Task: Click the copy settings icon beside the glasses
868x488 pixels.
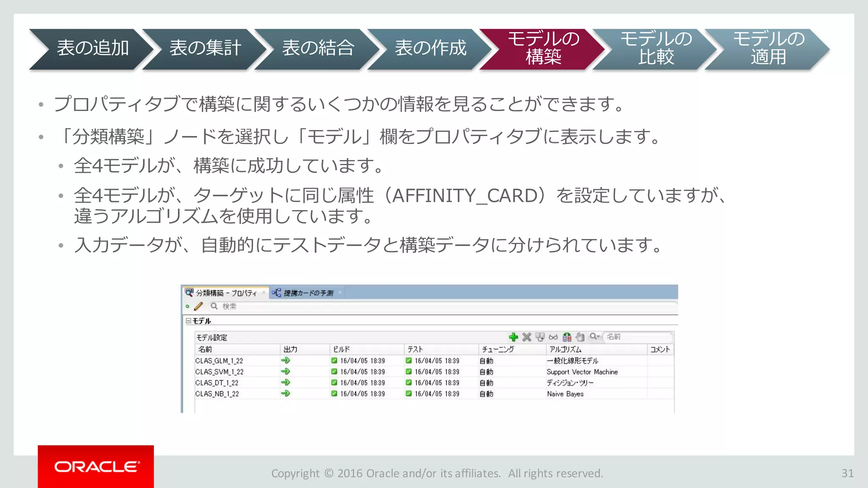Action: (540, 337)
